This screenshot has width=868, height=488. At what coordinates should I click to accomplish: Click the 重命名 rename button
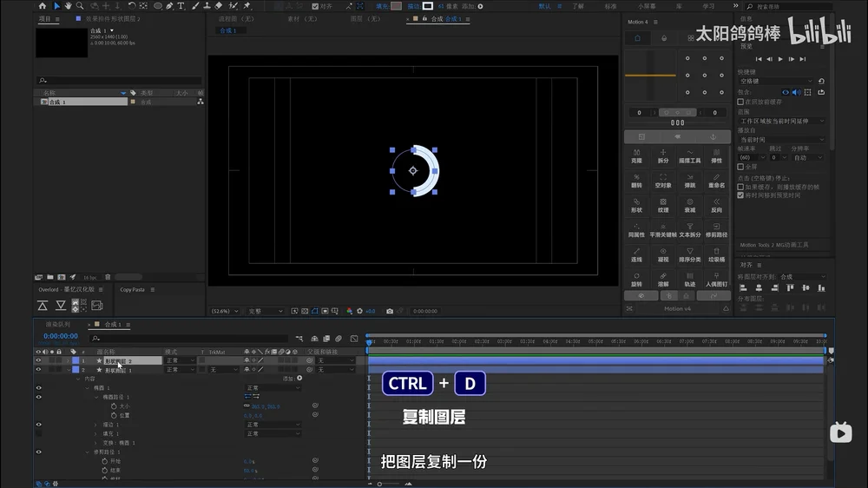point(716,181)
